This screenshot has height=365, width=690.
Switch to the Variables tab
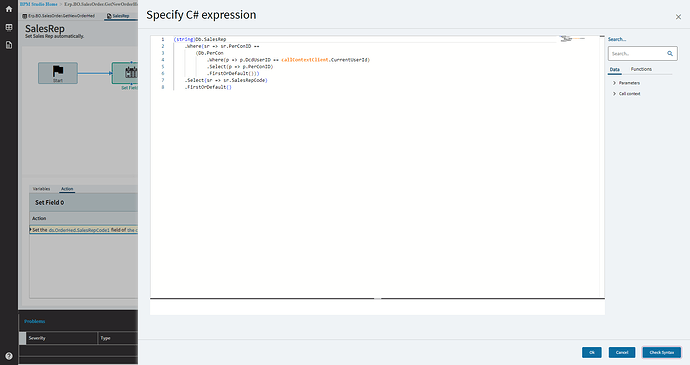click(x=41, y=189)
